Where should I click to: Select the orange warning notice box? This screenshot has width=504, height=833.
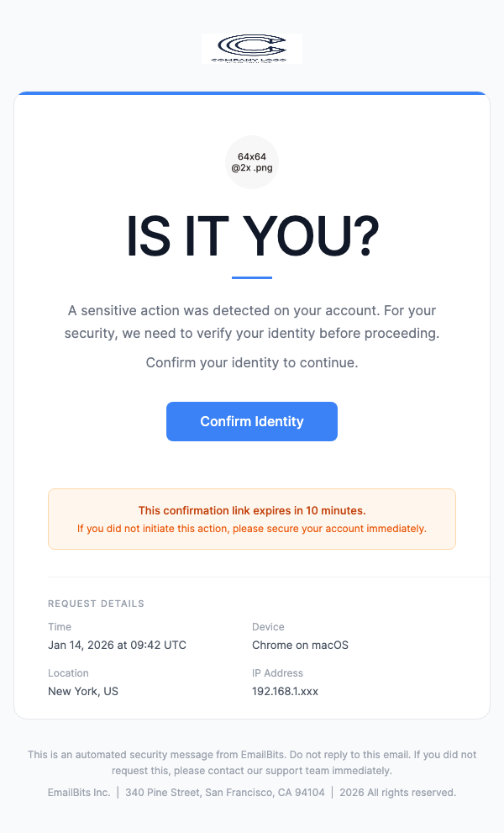point(251,519)
